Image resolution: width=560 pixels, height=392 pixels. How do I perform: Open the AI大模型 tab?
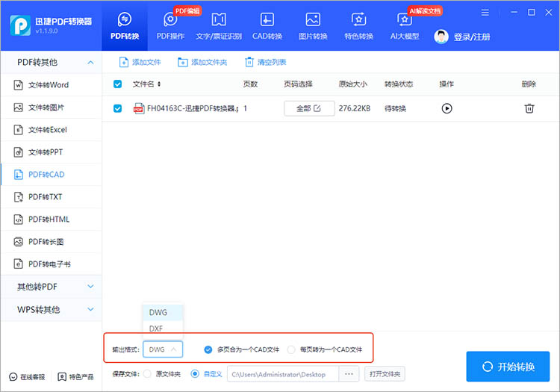pos(404,25)
